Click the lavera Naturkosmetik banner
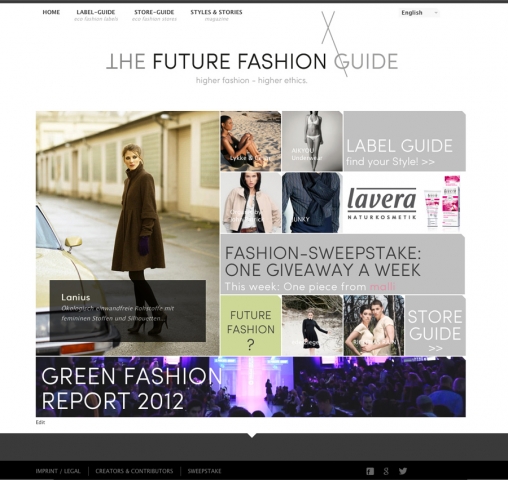The height and width of the screenshot is (480, 508). point(404,202)
